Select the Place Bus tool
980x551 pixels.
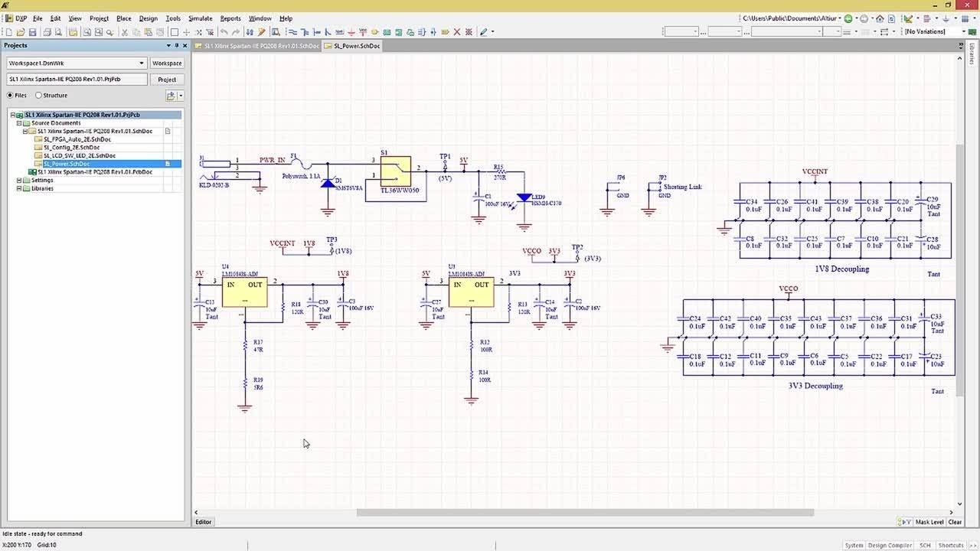click(x=304, y=32)
